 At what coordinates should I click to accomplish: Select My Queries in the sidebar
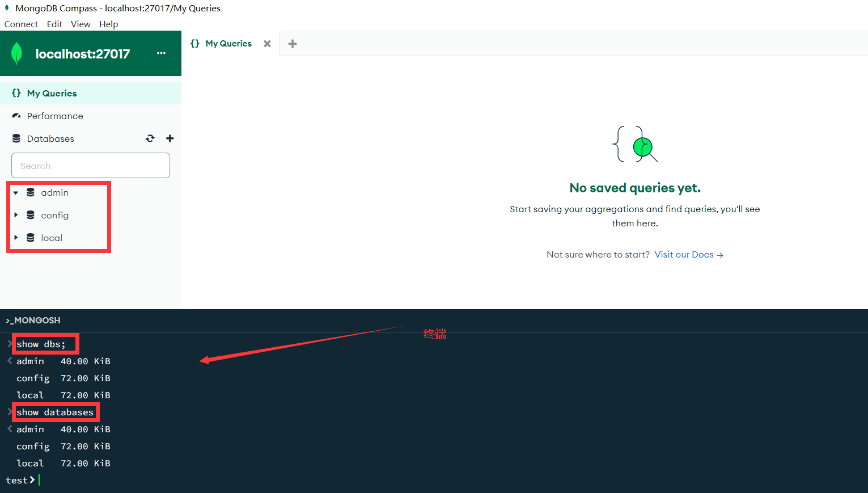tap(91, 93)
